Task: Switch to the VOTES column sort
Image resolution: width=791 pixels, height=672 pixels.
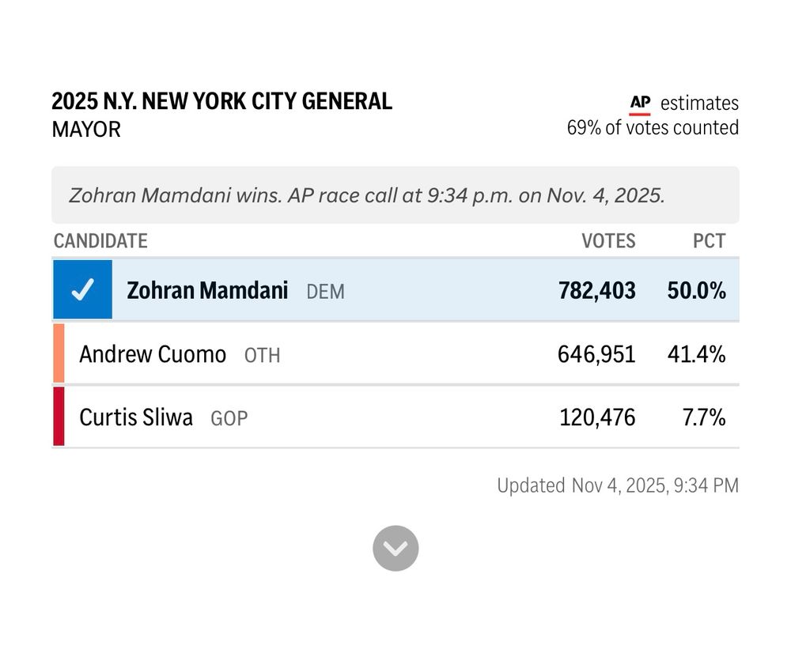Action: 608,241
